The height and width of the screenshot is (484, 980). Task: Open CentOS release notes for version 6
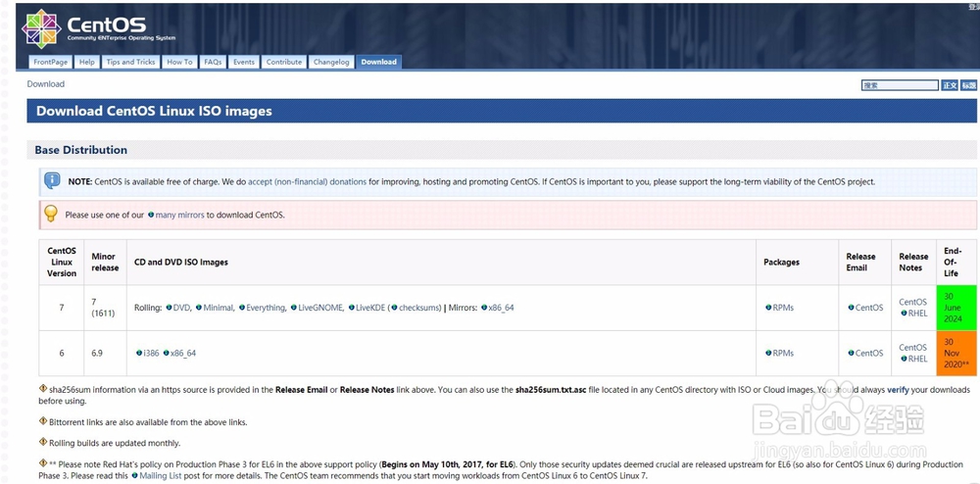pos(912,347)
